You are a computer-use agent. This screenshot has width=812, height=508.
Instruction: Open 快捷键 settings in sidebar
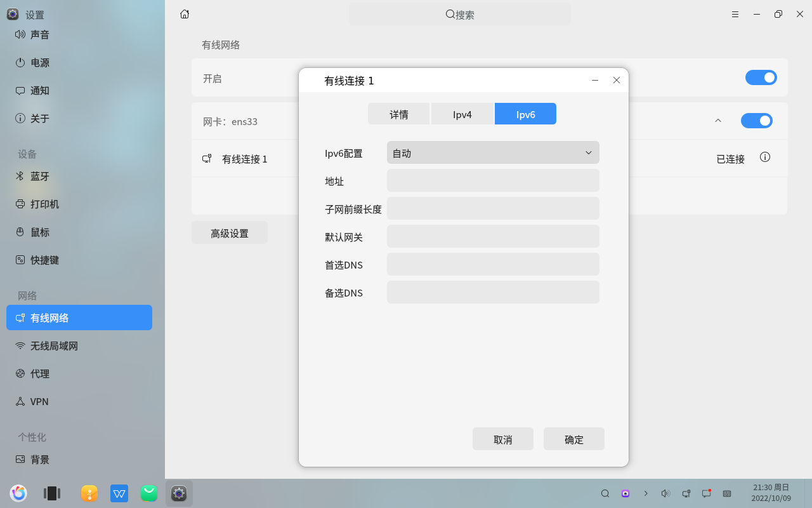click(79, 260)
